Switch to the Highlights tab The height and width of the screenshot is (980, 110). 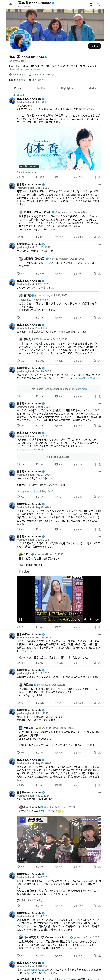pos(67,88)
